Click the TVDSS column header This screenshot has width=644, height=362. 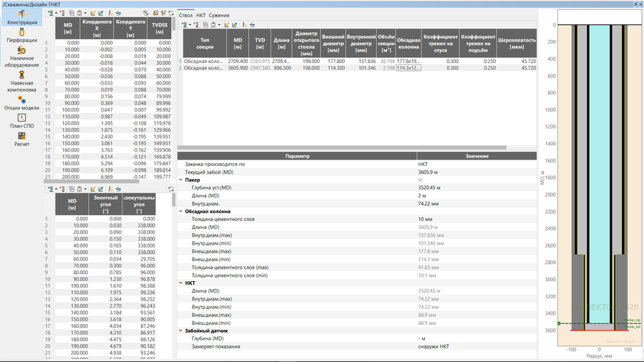(160, 29)
